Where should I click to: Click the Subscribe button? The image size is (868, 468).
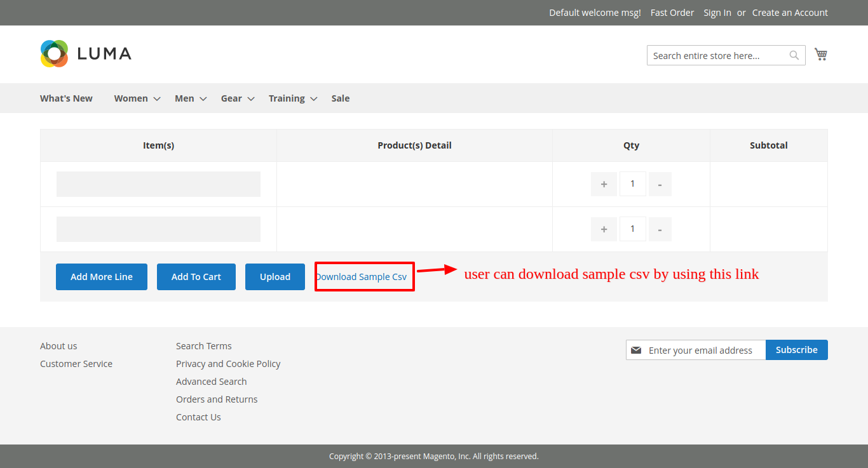pyautogui.click(x=797, y=350)
